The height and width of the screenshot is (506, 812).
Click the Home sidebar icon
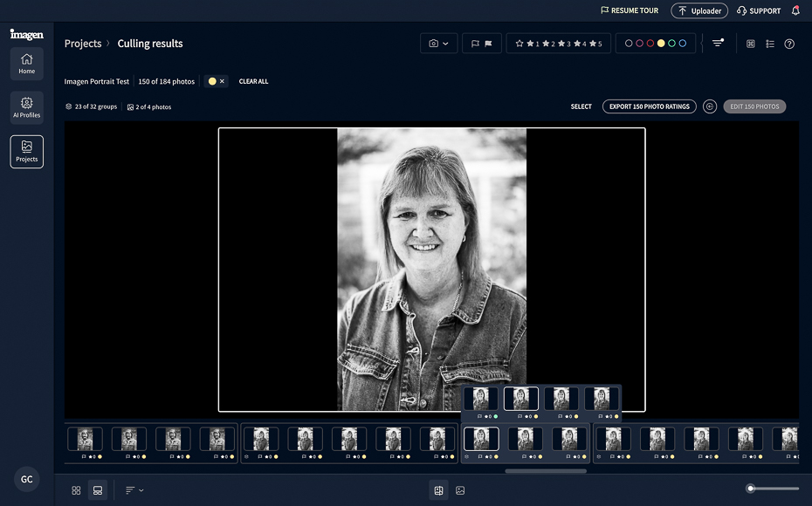[26, 64]
